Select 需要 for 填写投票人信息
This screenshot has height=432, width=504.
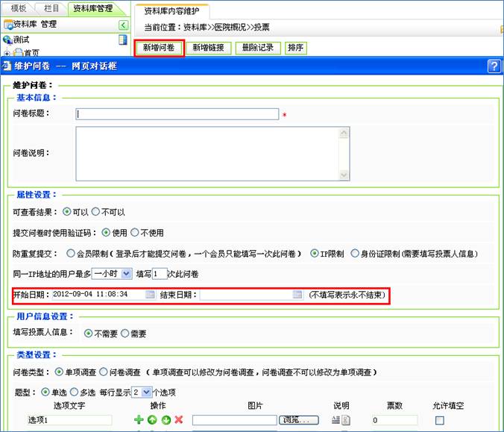point(125,334)
